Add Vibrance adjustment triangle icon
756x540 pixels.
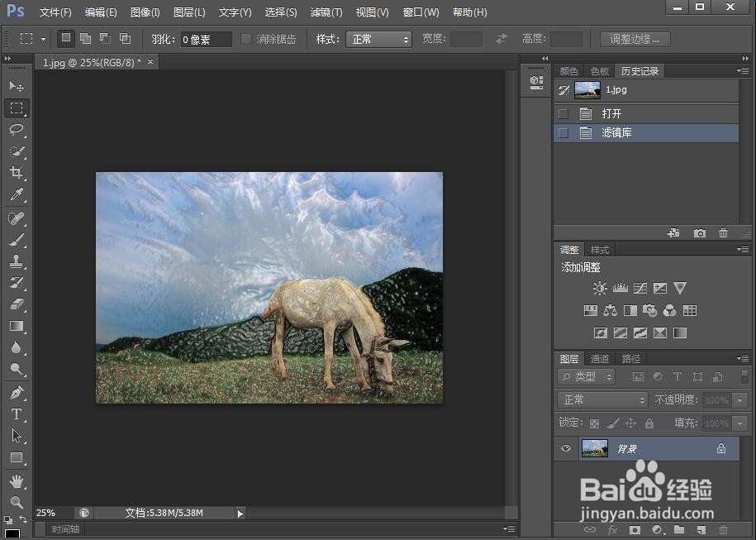click(680, 288)
